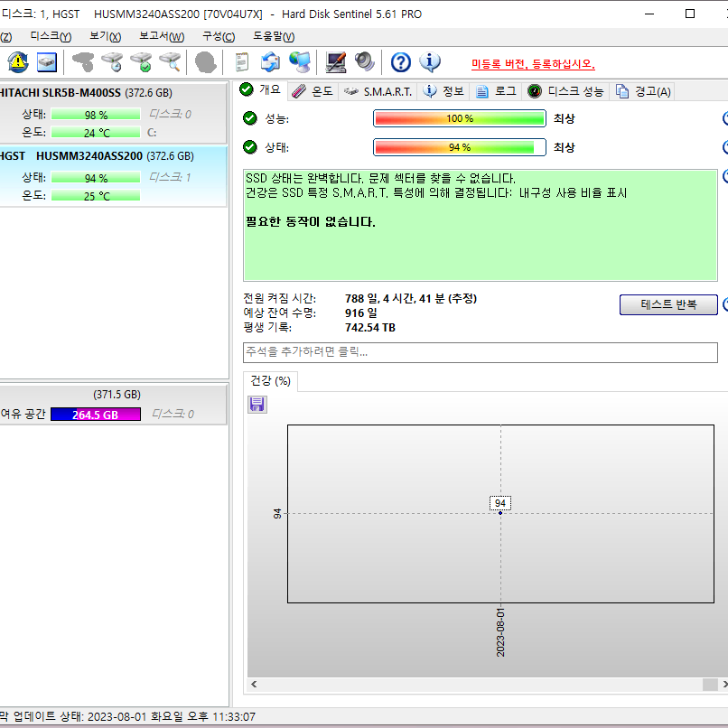This screenshot has height=728, width=728.
Task: Click the 디스크: 1 label under HGST
Action: (x=170, y=177)
